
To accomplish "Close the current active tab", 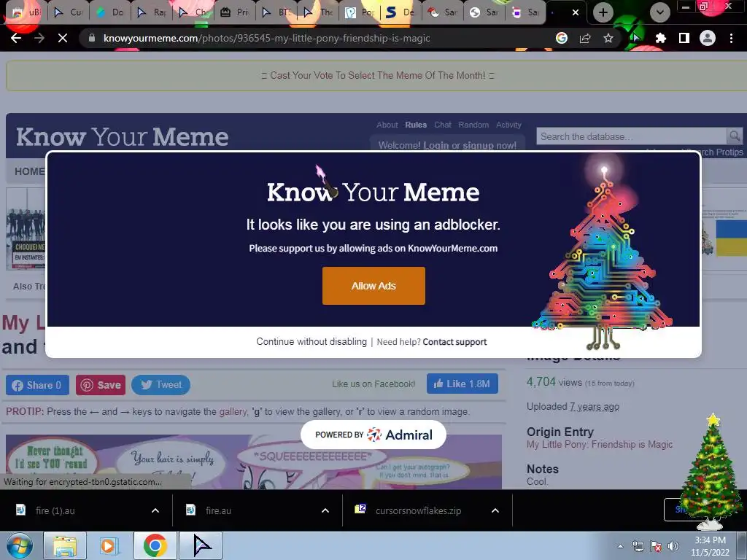I will [576, 12].
